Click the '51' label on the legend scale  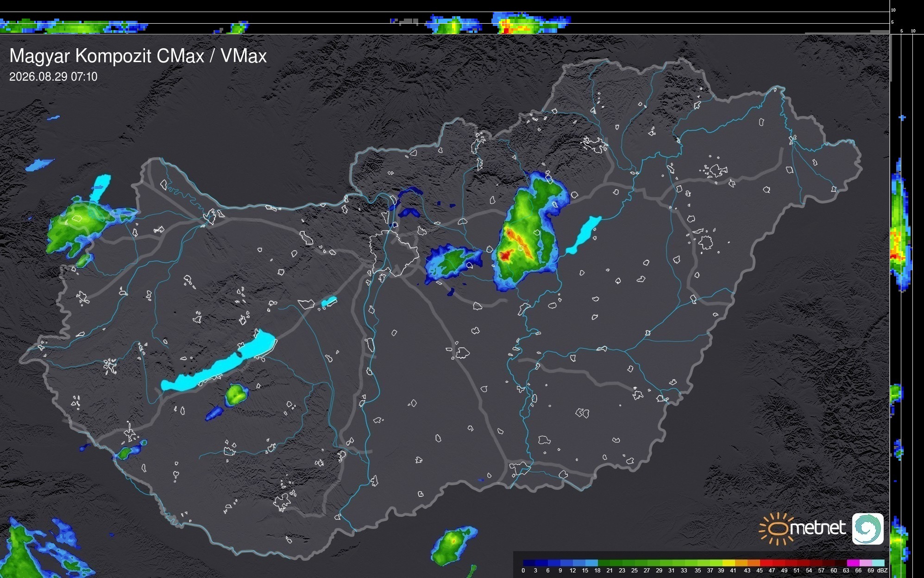[x=797, y=571]
